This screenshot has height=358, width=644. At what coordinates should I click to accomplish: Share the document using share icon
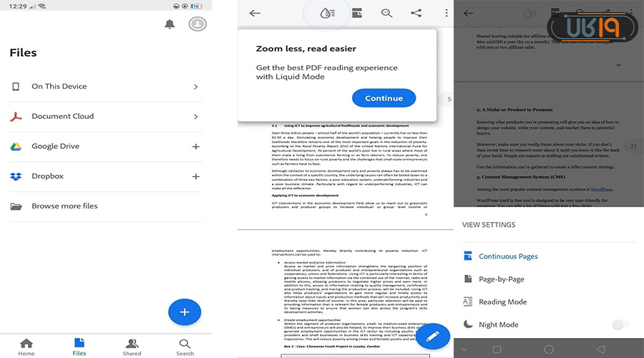(416, 13)
